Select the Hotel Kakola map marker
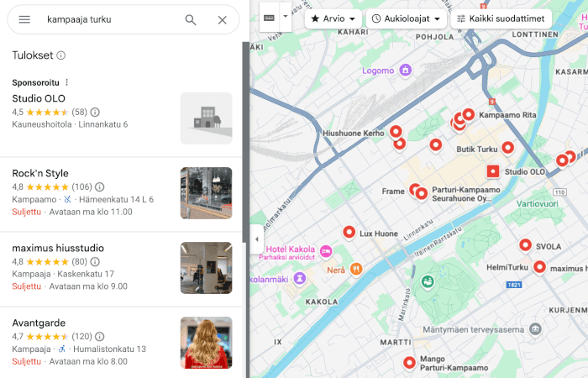The height and width of the screenshot is (378, 588). [x=326, y=250]
